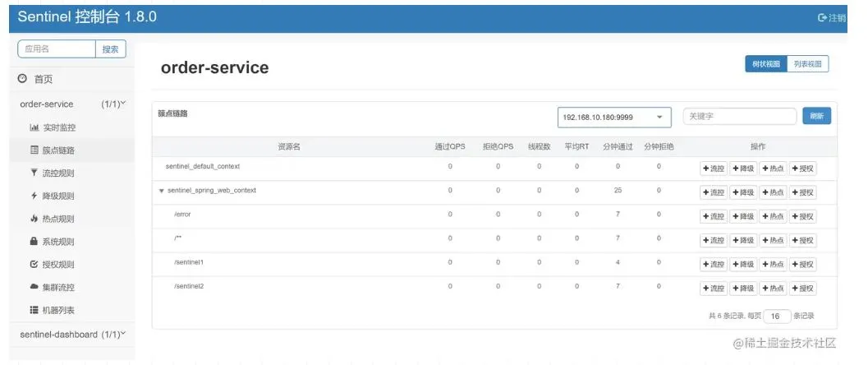This screenshot has width=868, height=365.
Task: Click the 搜索 search button
Action: pyautogui.click(x=111, y=49)
